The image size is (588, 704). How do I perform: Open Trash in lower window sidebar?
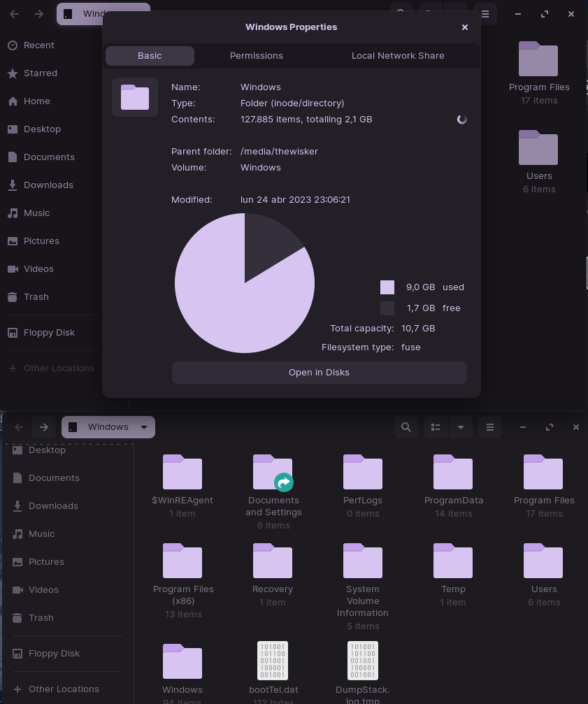point(34,618)
